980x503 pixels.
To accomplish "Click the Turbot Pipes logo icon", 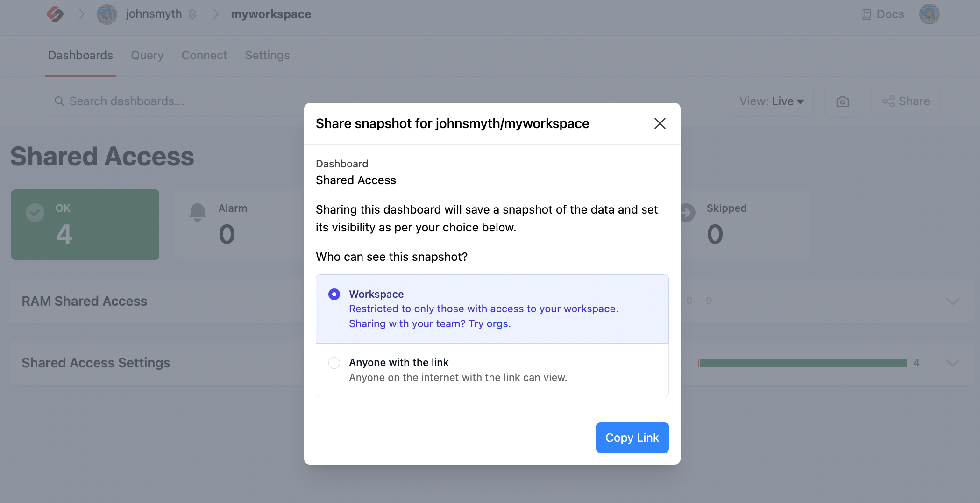I will point(55,14).
